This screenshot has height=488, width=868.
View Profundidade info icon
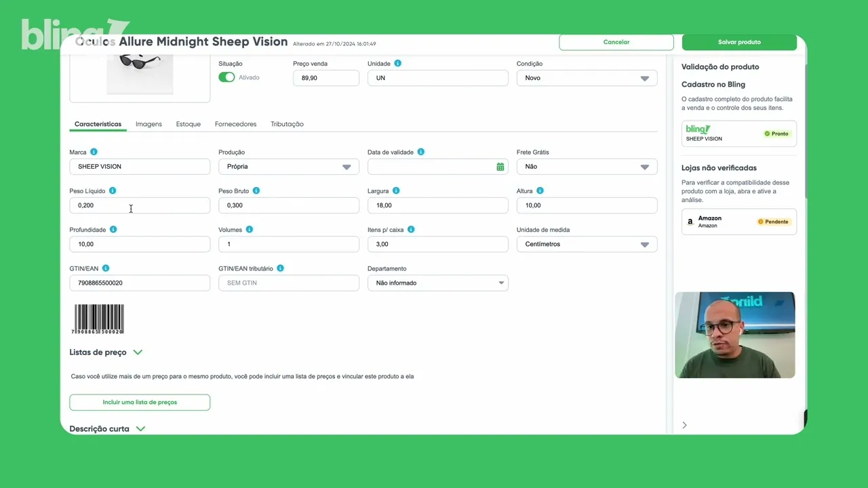[x=113, y=229]
